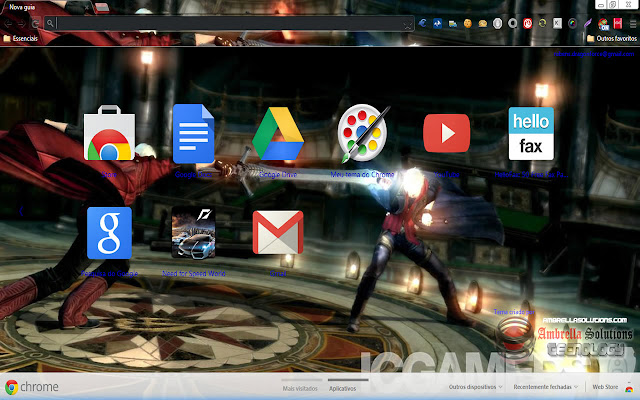This screenshot has width=640, height=400.
Task: Go to previous apps page with left chevron
Action: pyautogui.click(x=21, y=211)
